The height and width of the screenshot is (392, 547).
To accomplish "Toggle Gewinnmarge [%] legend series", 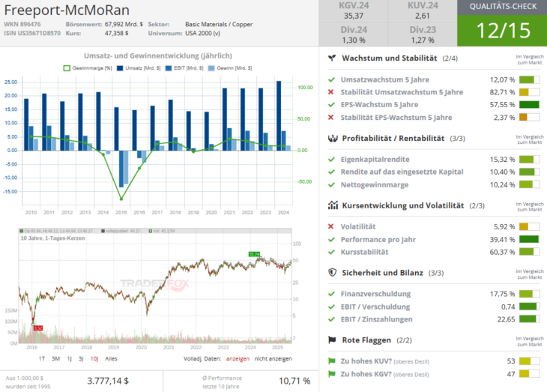I will coord(88,68).
